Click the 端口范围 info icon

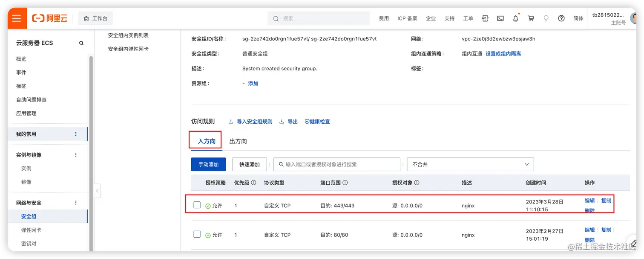pos(345,183)
